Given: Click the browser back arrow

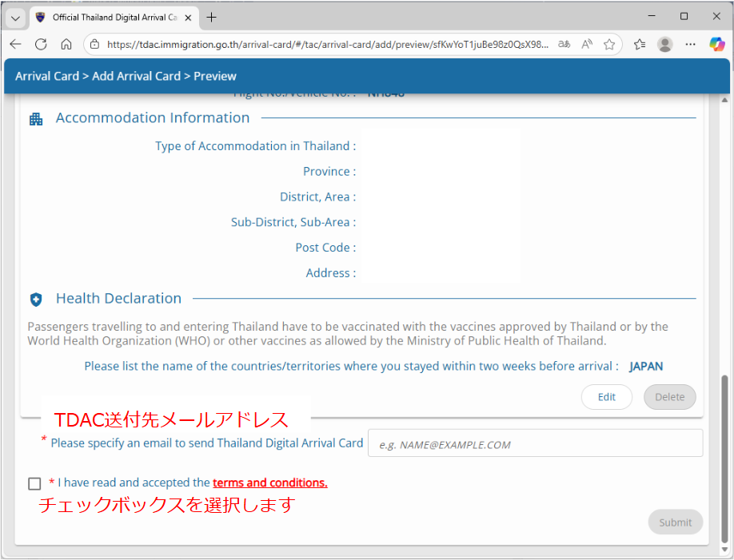Looking at the screenshot, I should [x=15, y=45].
